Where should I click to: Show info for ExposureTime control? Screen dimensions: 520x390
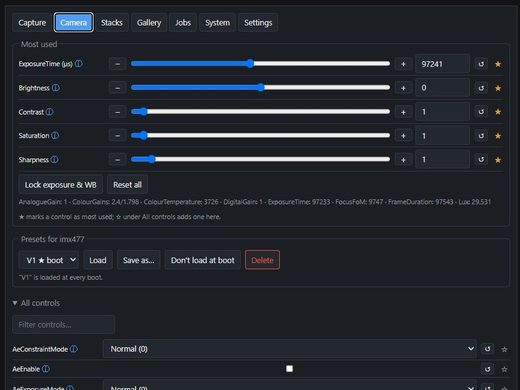click(x=79, y=64)
